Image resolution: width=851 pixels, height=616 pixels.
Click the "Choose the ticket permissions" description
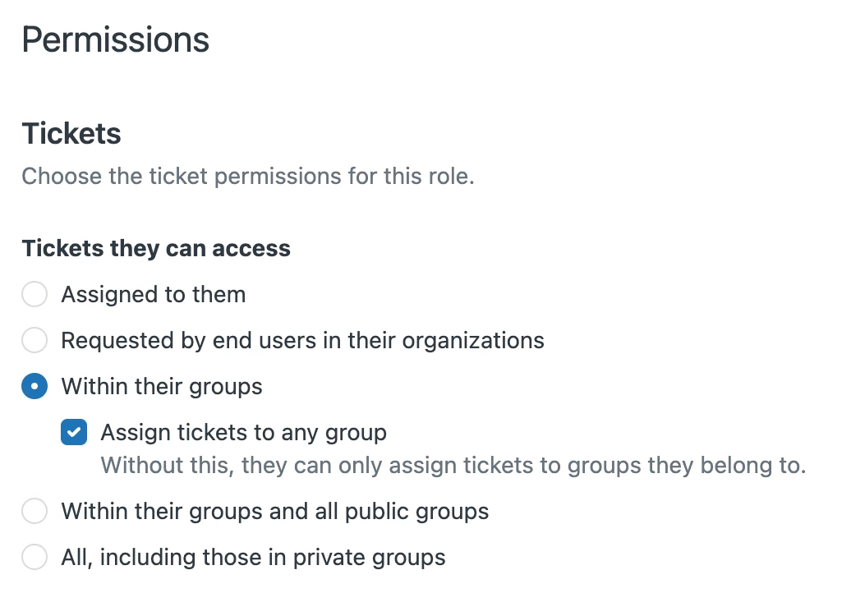coord(248,177)
